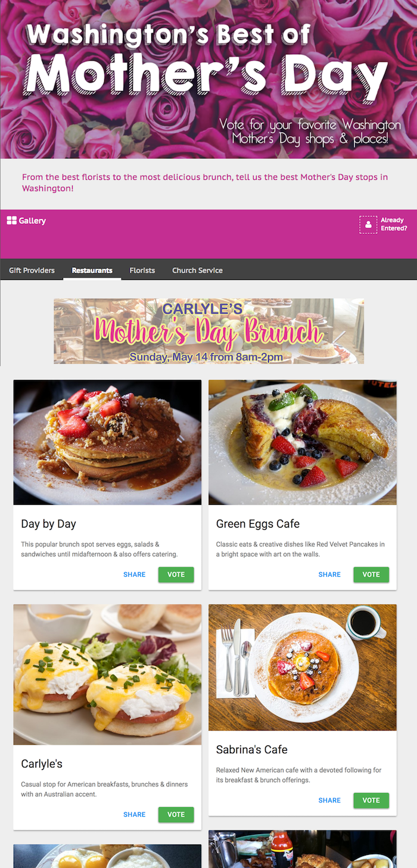417x868 pixels.
Task: Open the Green Eggs Cafe French toast photo
Action: 303,442
